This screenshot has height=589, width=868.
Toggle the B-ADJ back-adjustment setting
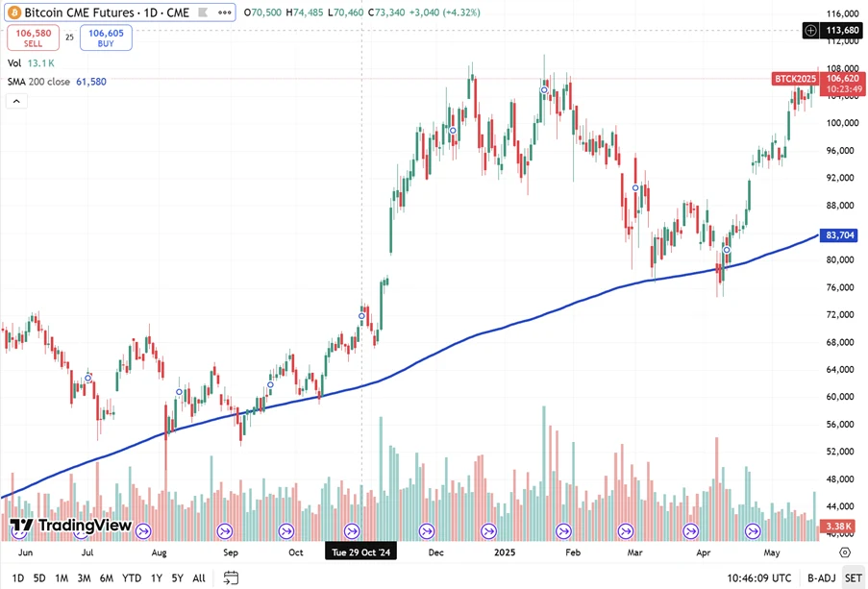821,577
